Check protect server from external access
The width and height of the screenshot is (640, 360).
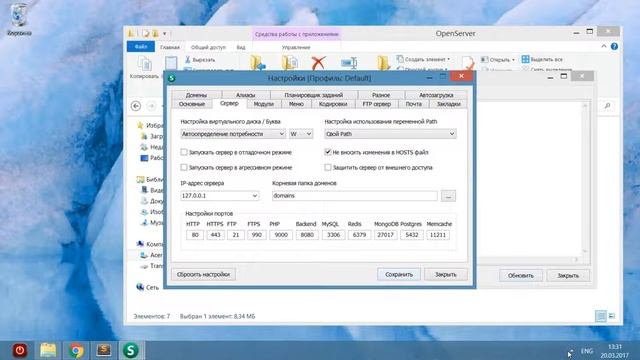pyautogui.click(x=328, y=167)
